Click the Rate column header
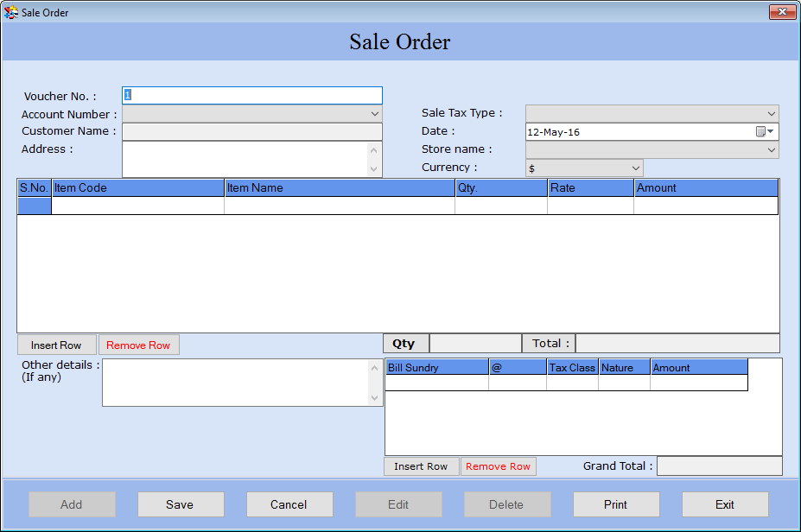801x532 pixels. coord(590,188)
